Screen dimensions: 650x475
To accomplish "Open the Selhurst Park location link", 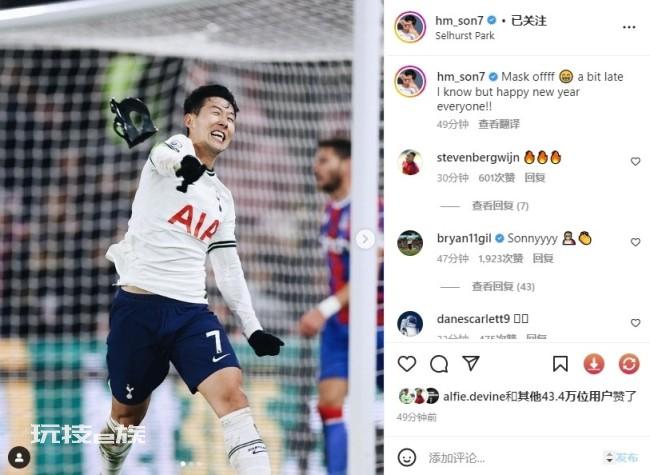I will [465, 36].
